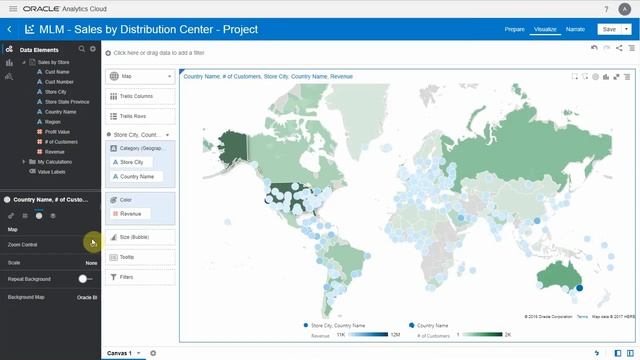Switch to the Visualize tab
Image resolution: width=640 pixels, height=360 pixels.
point(545,29)
